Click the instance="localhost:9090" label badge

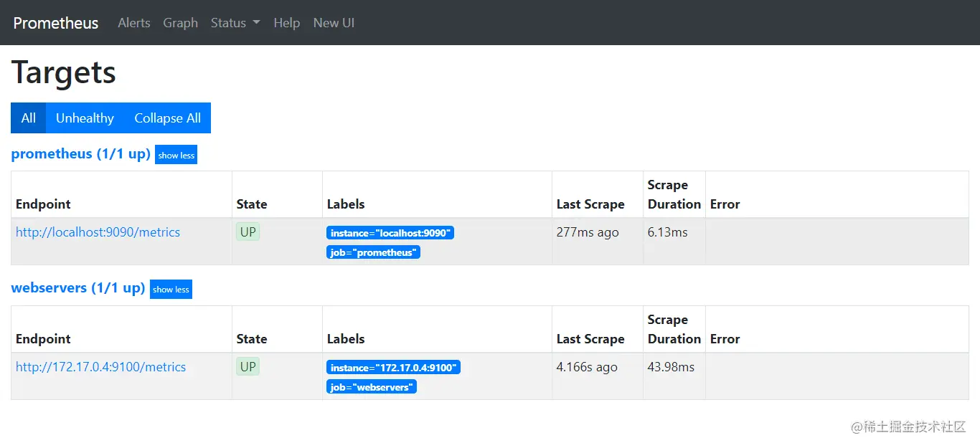pos(390,233)
